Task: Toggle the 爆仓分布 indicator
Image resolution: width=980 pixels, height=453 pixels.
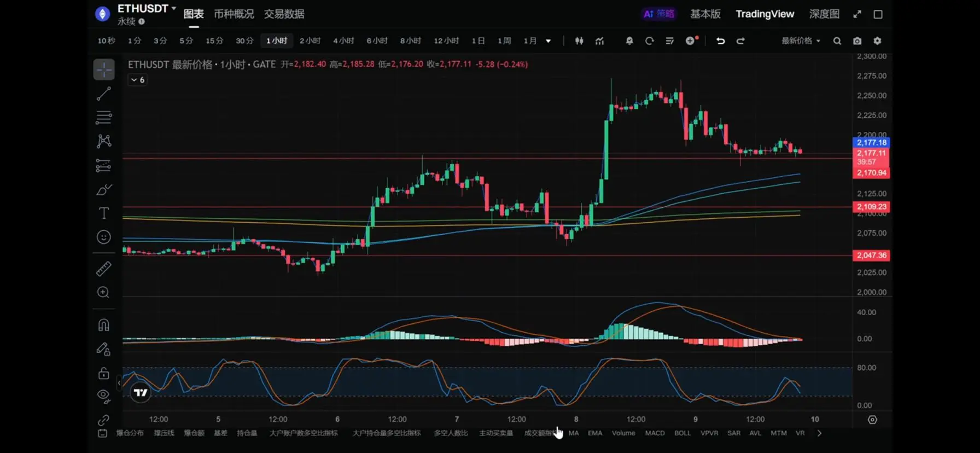Action: tap(130, 433)
